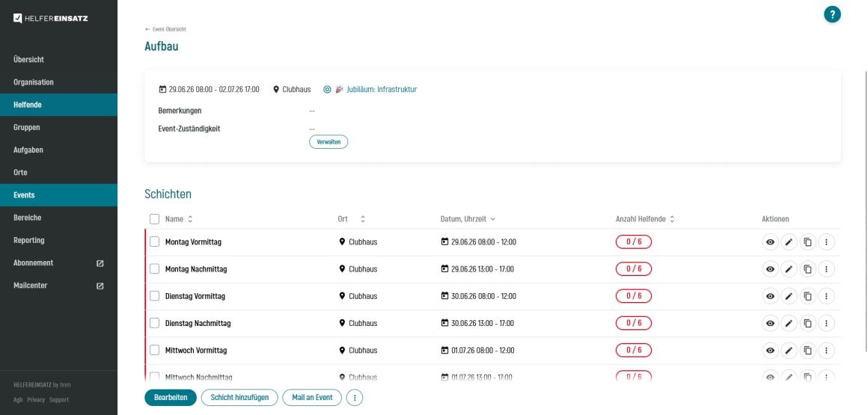Screen dimensions: 868x415
Task: Open three-dot menu beside Mail an Event
Action: [x=355, y=398]
